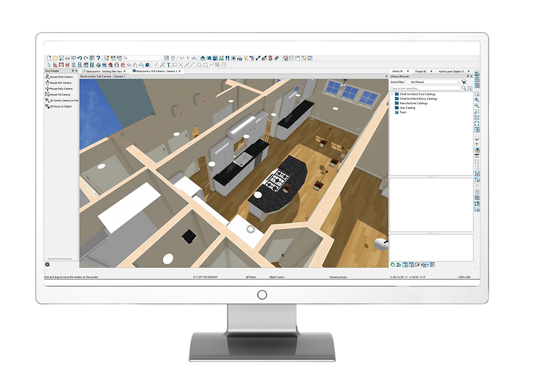Open the User Catalog folder
535x392 pixels.
407,108
